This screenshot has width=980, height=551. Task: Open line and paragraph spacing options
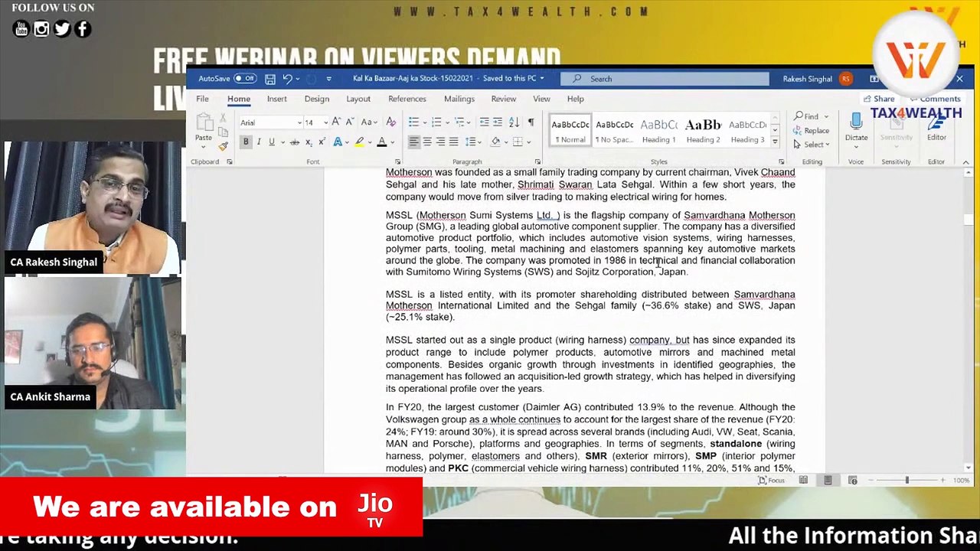473,142
